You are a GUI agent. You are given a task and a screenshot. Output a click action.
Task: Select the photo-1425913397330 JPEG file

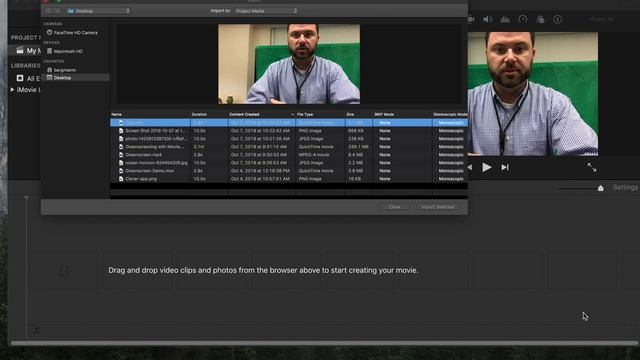pyautogui.click(x=289, y=139)
